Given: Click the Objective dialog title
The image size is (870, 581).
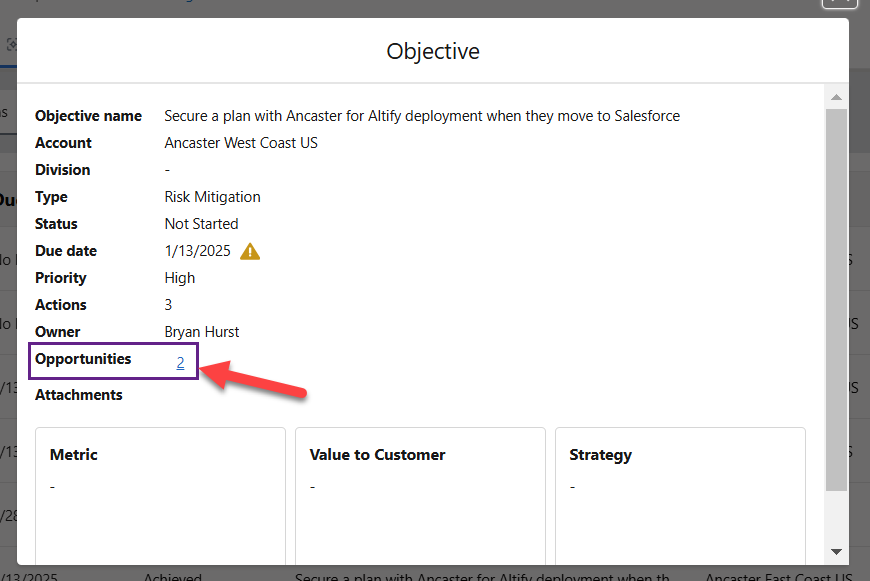Looking at the screenshot, I should pos(433,51).
